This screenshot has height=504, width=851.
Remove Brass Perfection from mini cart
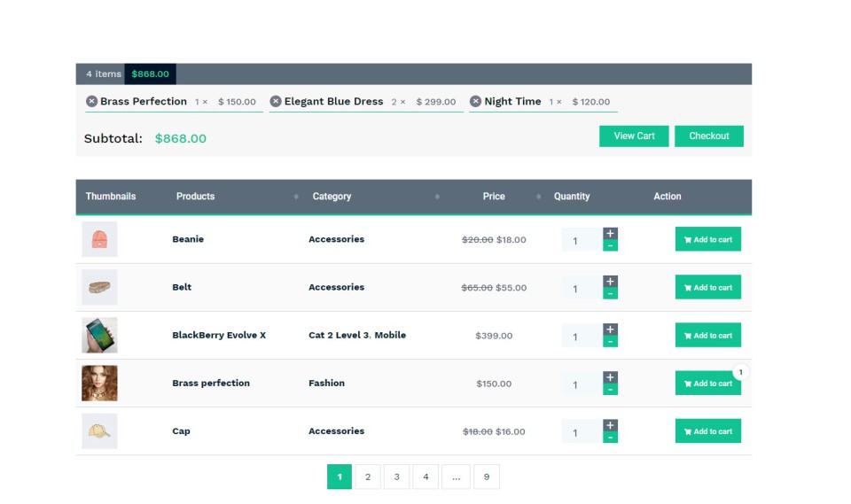[x=91, y=102]
